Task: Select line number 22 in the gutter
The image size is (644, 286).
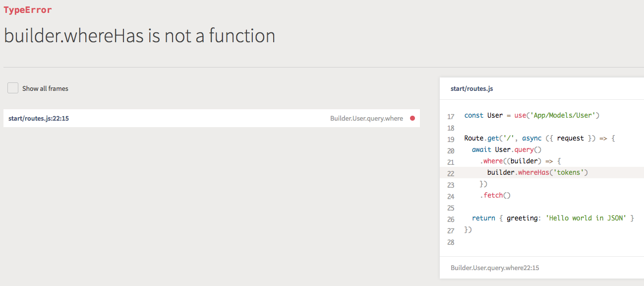Action: 451,172
